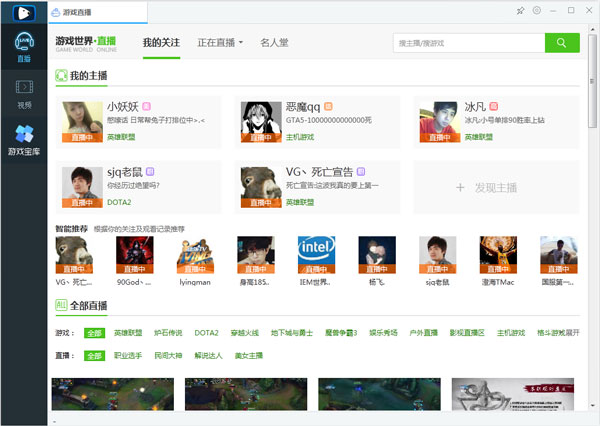Open recommended IEM世界 Intel thumbnail
Screen dimensions: 600x426
(316, 255)
